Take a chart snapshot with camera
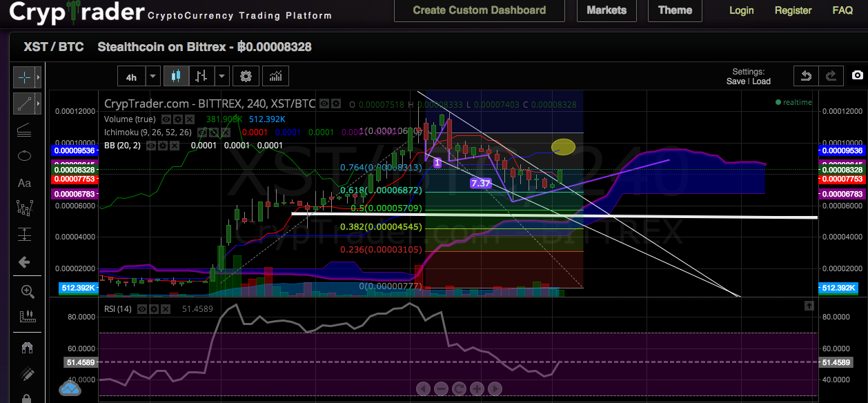This screenshot has height=403, width=868. [x=857, y=75]
